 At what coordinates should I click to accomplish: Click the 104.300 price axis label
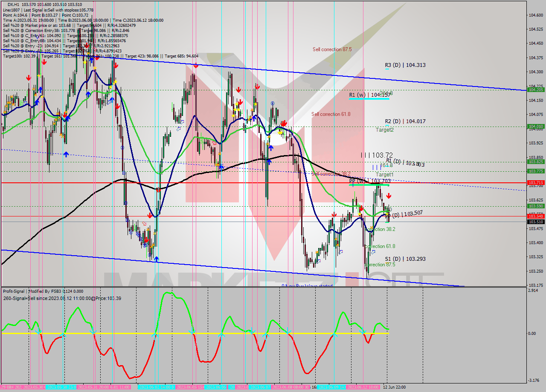(535, 72)
